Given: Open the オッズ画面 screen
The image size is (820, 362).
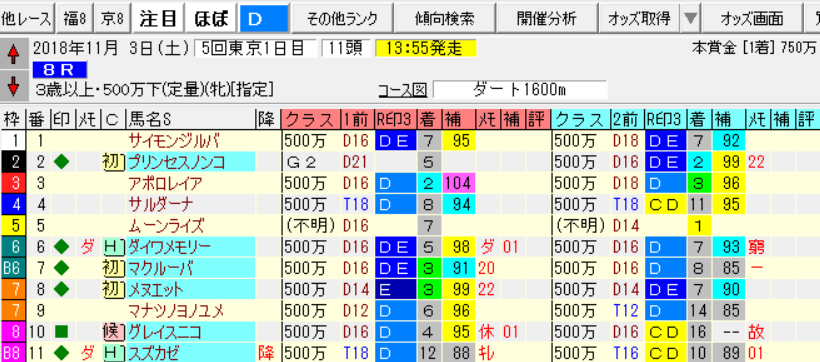Looking at the screenshot, I should (x=751, y=18).
